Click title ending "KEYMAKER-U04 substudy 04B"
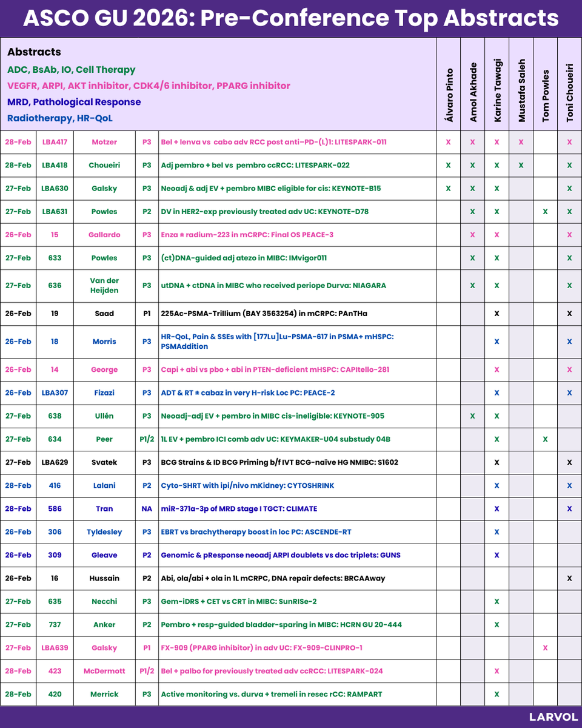Screen dimensions: 582x728 (x=276, y=439)
